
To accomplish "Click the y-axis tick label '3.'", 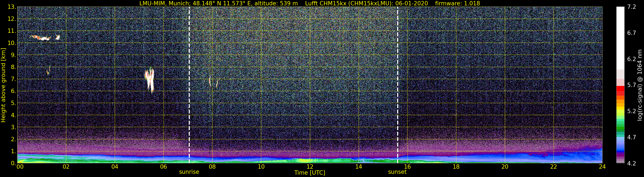I will (13, 127).
